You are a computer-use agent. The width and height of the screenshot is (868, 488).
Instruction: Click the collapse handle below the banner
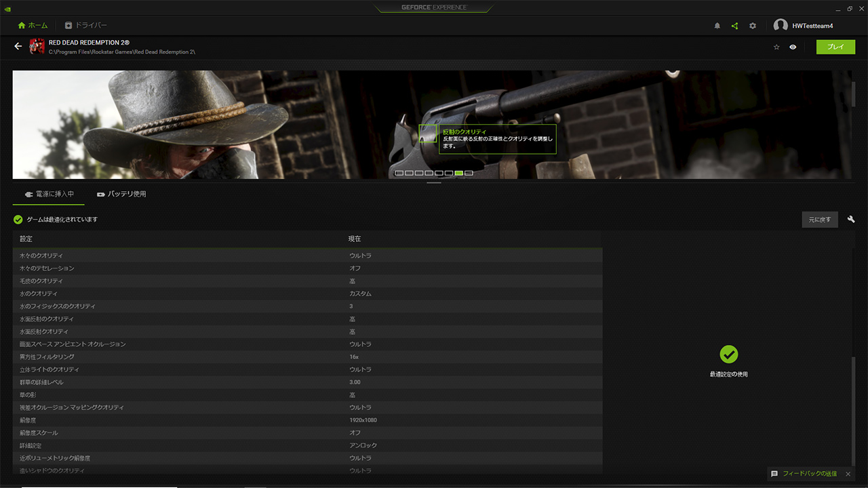coord(434,183)
